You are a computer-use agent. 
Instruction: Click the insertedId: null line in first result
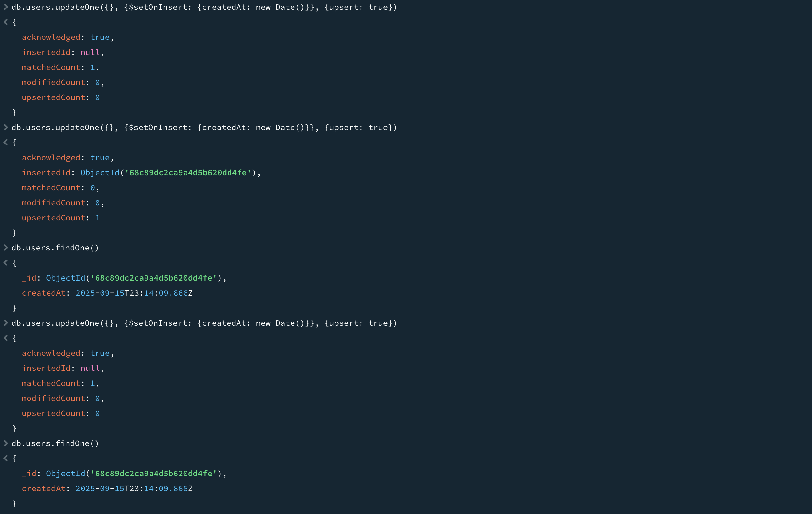click(x=63, y=52)
